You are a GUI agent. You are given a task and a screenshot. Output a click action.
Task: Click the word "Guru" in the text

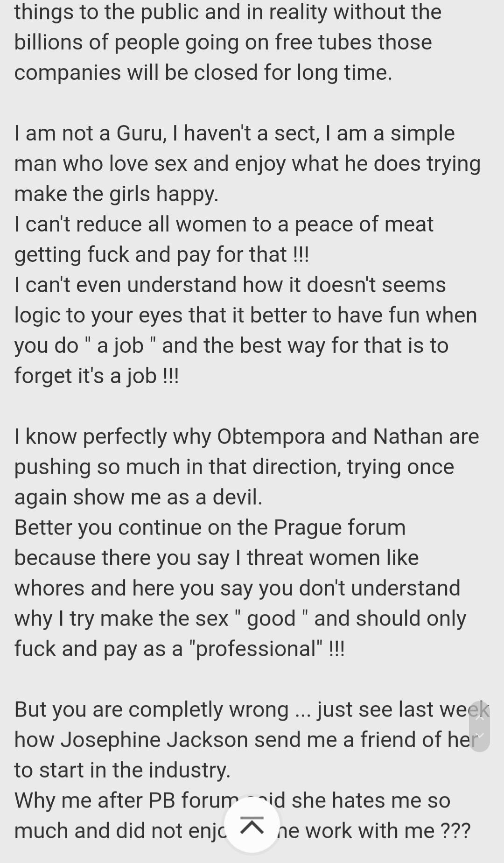[x=140, y=133]
